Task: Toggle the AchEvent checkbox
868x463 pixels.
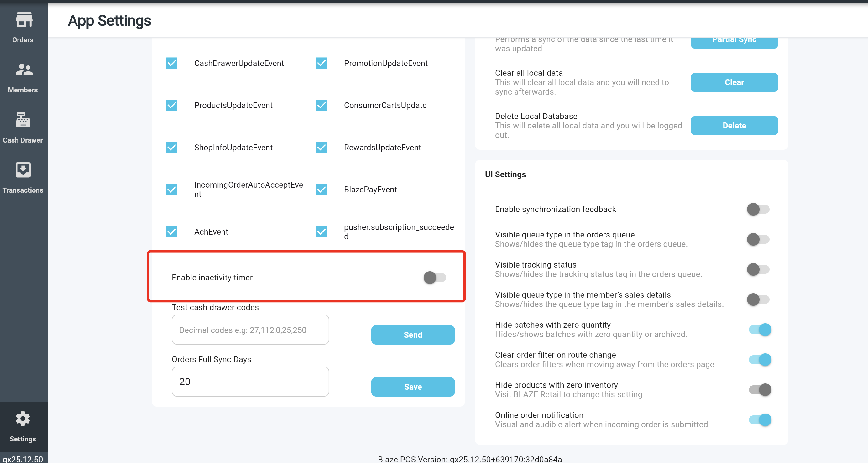Action: coord(171,232)
